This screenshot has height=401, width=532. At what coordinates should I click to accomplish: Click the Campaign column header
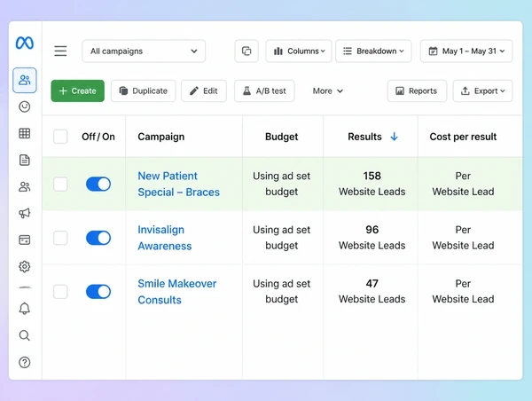(161, 137)
